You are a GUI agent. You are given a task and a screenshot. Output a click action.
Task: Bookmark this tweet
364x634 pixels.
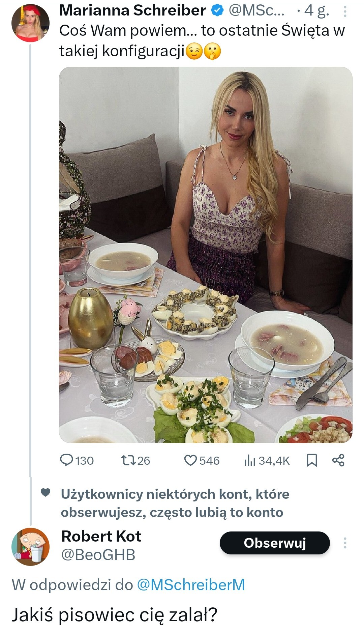[x=312, y=460]
